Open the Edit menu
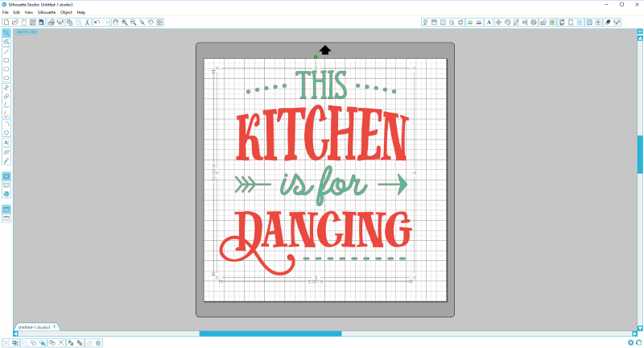644x348 pixels. [16, 12]
